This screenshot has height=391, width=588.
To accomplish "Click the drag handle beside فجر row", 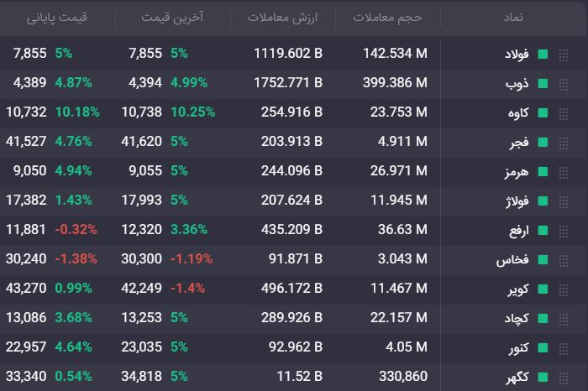I will (564, 143).
